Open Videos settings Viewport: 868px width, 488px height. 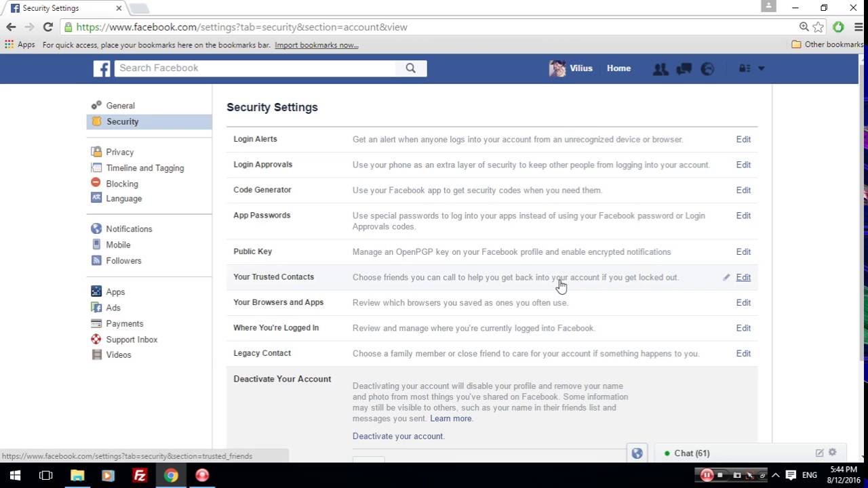click(119, 355)
